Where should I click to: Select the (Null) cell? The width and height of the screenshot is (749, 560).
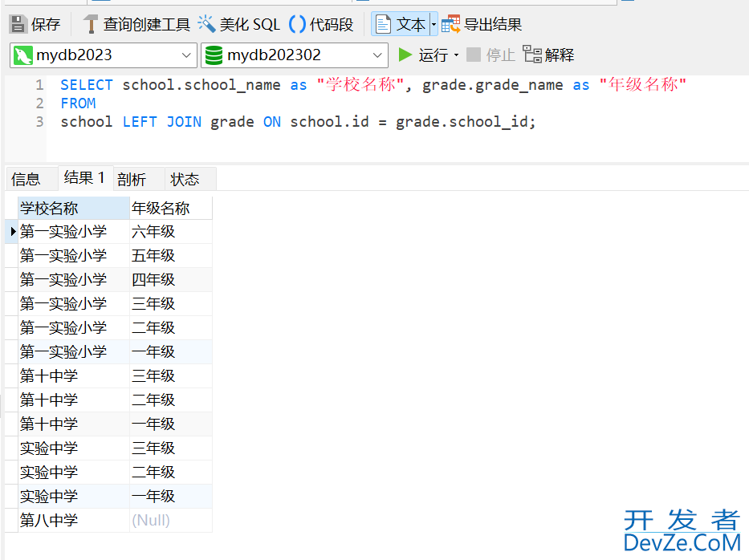pyautogui.click(x=171, y=521)
